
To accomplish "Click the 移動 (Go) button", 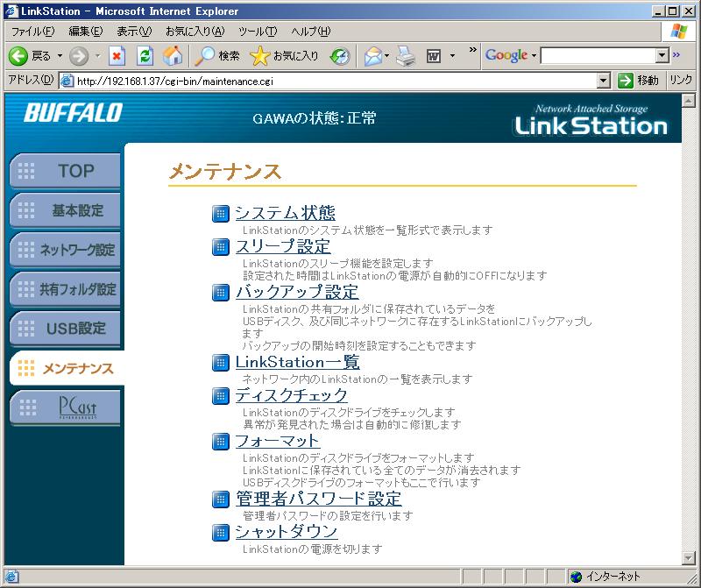I will (x=639, y=81).
